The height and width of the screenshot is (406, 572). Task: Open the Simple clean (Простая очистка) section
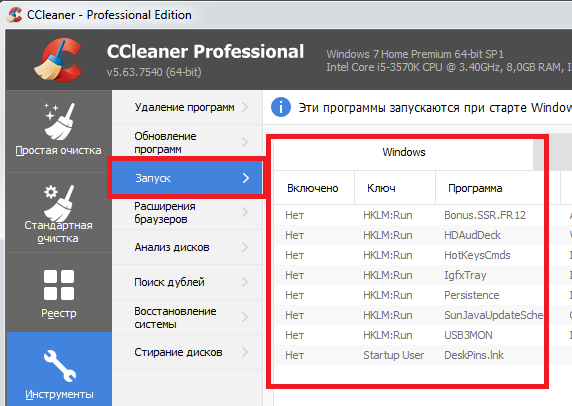point(58,131)
